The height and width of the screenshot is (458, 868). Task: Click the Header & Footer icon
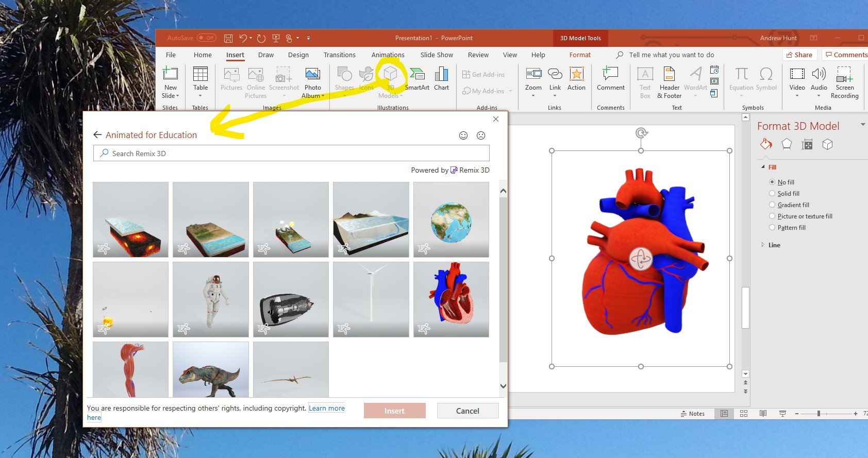(x=669, y=75)
